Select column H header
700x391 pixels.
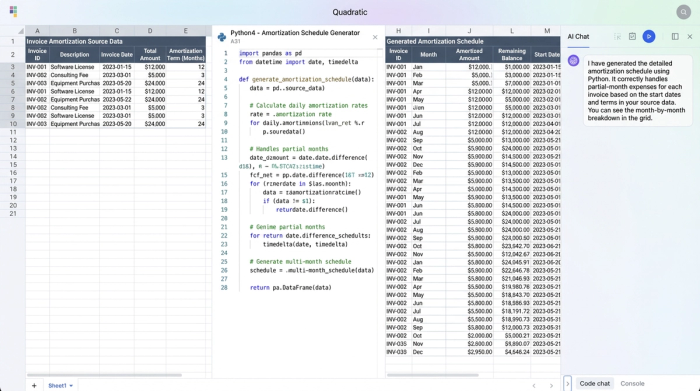(398, 31)
